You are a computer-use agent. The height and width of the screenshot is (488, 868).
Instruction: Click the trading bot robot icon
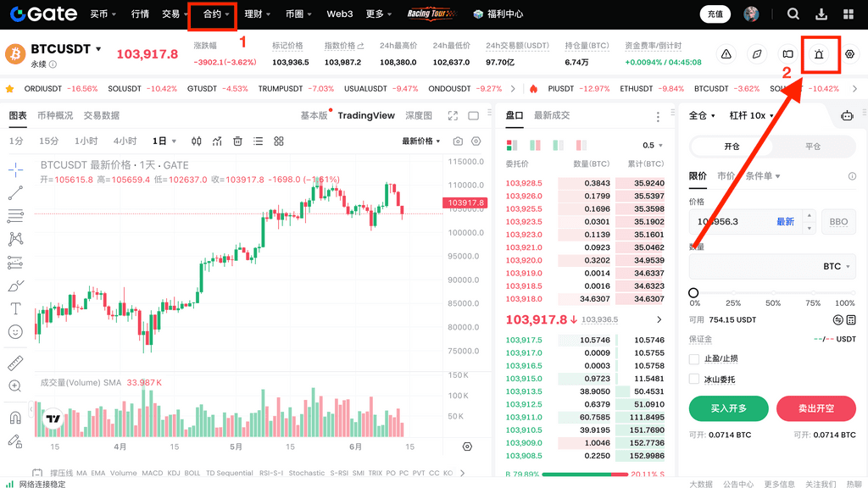pyautogui.click(x=846, y=116)
